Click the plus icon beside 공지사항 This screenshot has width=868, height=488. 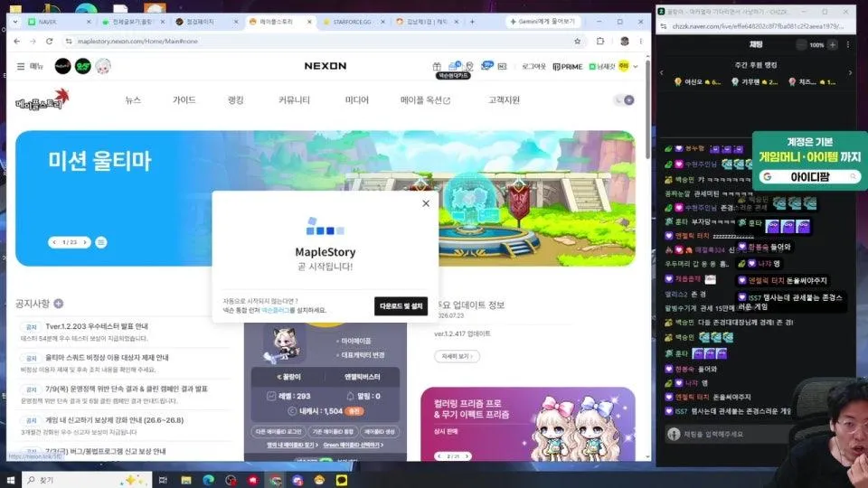59,304
